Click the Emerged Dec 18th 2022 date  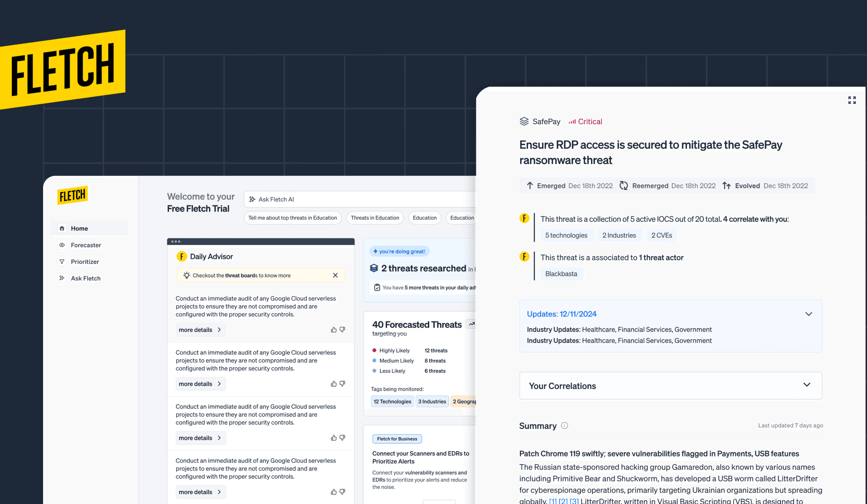coord(591,186)
